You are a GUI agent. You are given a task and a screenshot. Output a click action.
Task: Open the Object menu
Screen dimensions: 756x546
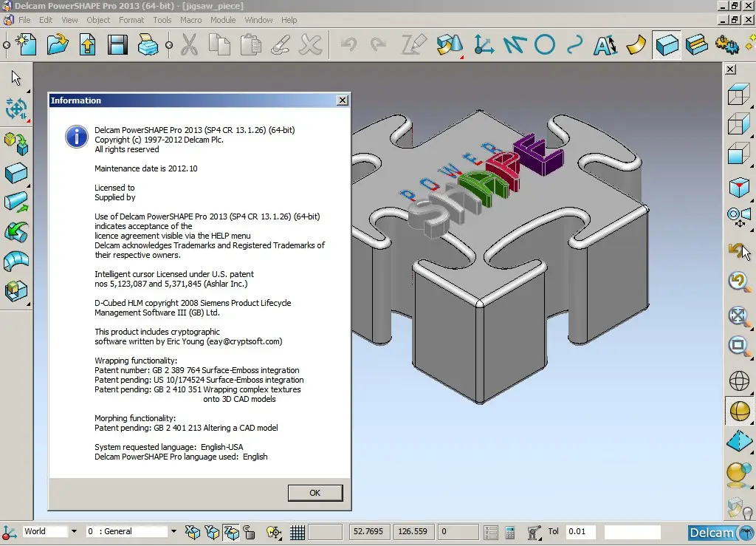click(x=98, y=20)
